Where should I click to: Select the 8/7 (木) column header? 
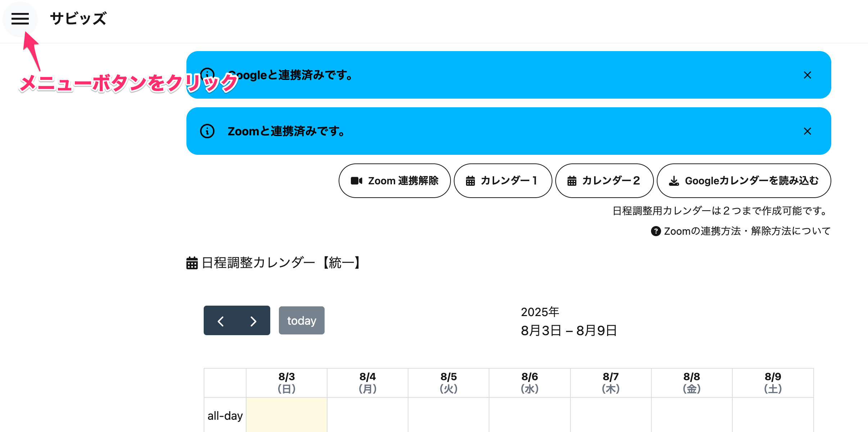[611, 383]
